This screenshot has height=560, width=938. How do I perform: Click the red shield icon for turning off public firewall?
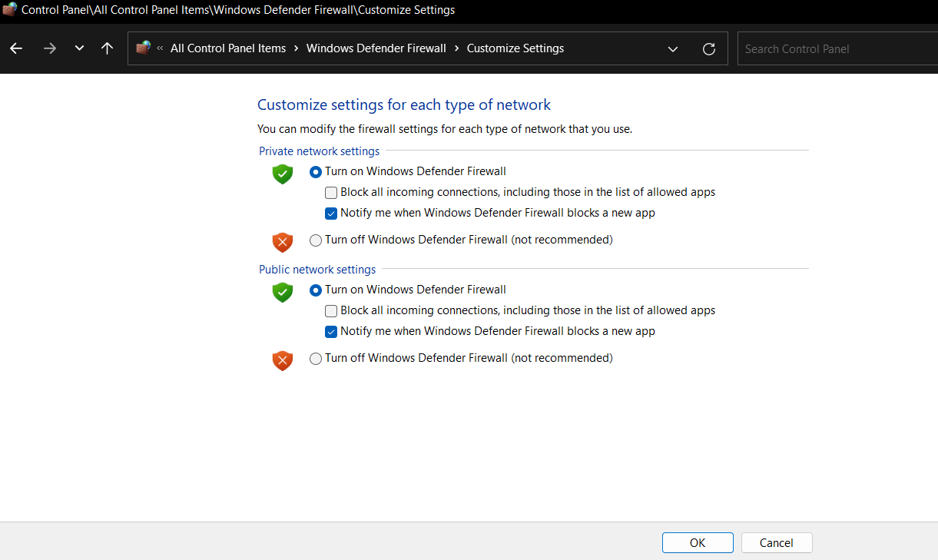tap(282, 360)
